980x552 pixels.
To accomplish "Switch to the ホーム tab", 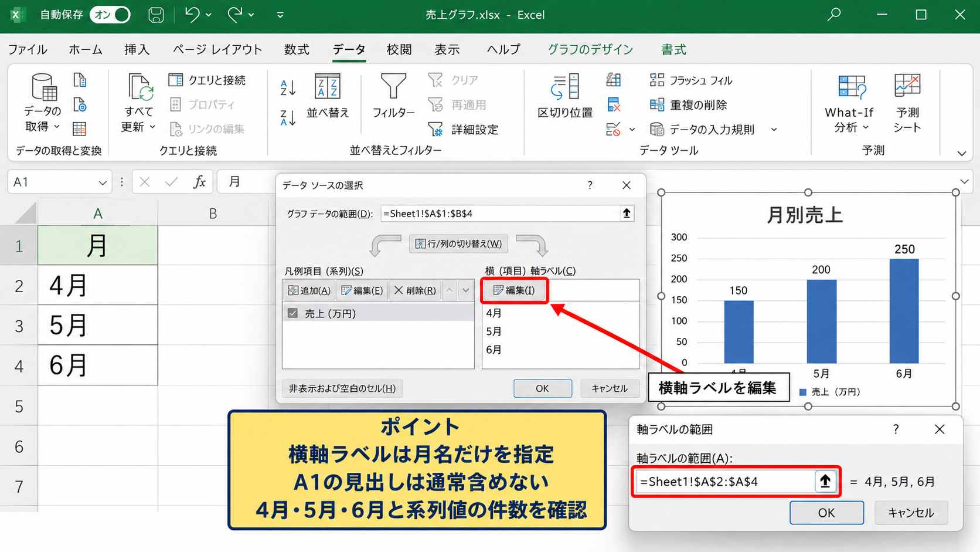I will coord(86,50).
